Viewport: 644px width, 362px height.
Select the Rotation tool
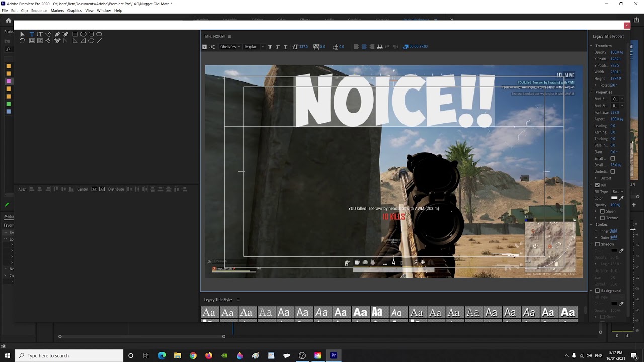(x=22, y=41)
